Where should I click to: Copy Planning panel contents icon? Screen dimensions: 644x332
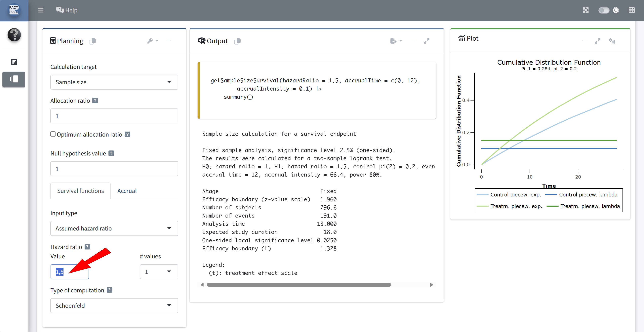pos(93,41)
